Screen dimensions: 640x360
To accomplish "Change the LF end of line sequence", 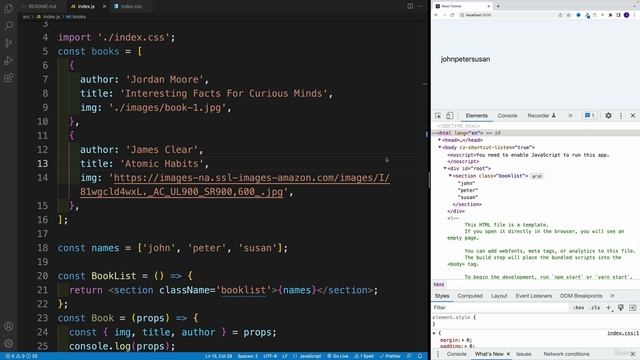I will tap(285, 356).
